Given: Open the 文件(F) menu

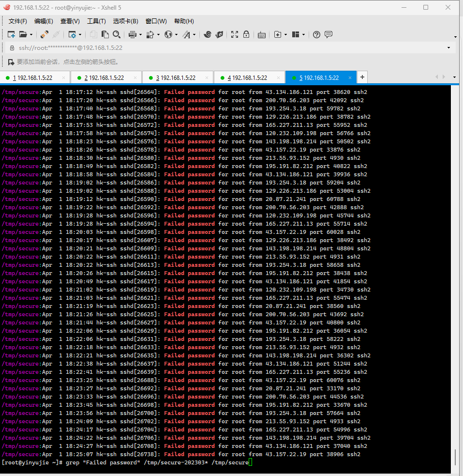Looking at the screenshot, I should pos(17,21).
